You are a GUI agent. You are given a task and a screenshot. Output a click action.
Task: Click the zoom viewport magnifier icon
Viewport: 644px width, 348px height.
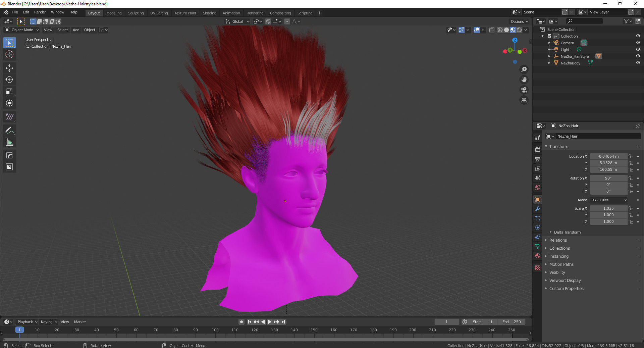[x=524, y=69]
